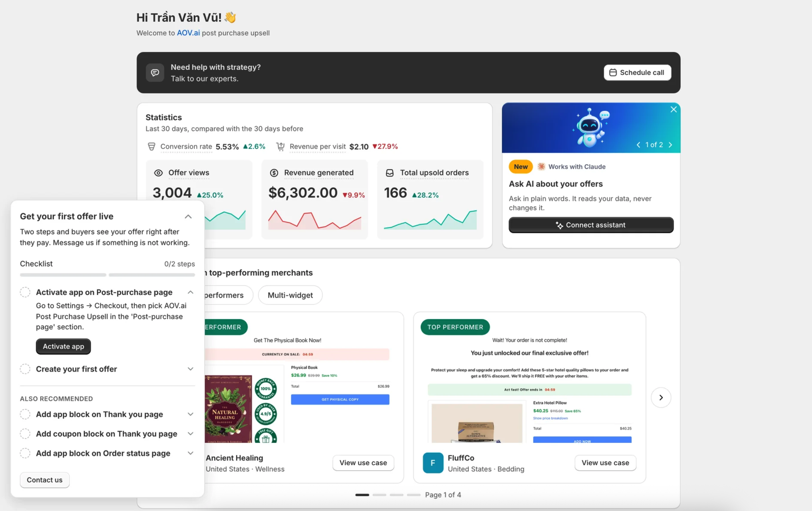812x511 pixels.
Task: Click the Contact us button
Action: (x=45, y=480)
